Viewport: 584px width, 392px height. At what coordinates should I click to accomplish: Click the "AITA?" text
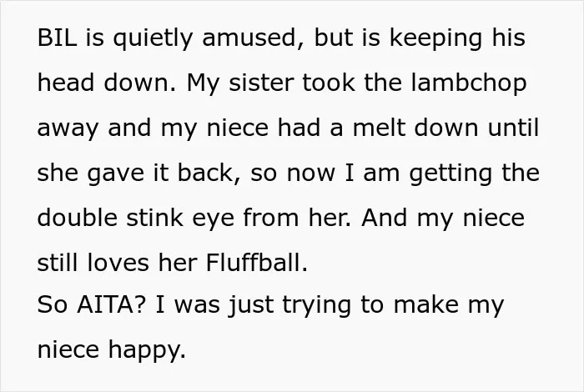tap(111, 304)
